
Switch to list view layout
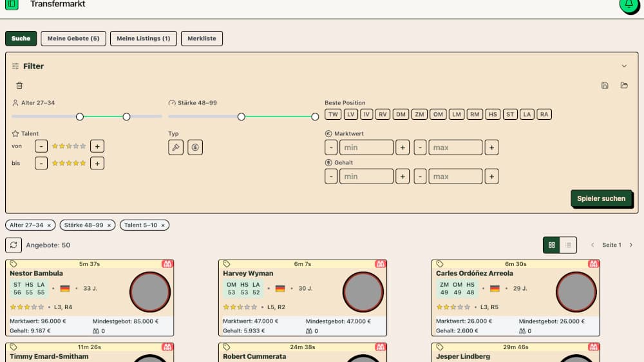click(x=568, y=245)
